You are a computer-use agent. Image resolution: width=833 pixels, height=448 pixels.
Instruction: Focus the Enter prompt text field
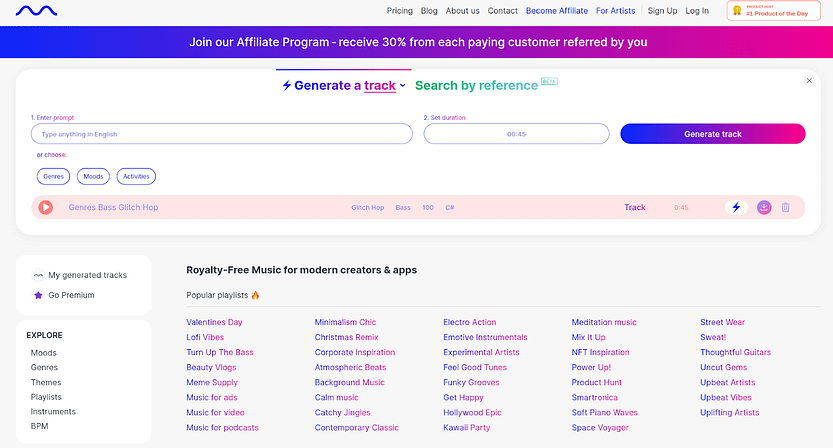[221, 134]
